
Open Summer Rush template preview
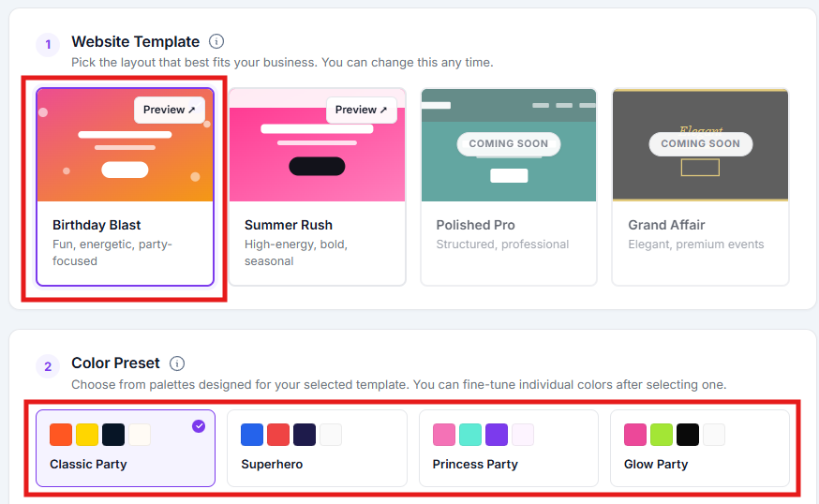point(362,110)
